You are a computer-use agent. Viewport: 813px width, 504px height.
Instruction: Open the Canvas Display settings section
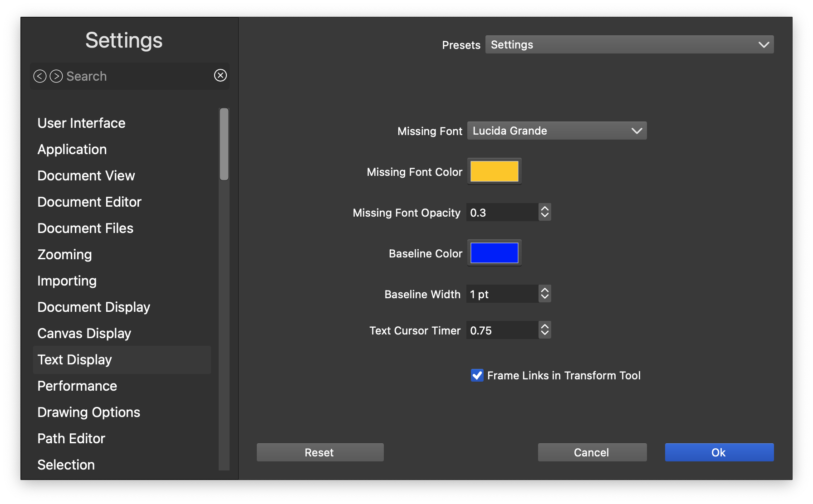84,334
